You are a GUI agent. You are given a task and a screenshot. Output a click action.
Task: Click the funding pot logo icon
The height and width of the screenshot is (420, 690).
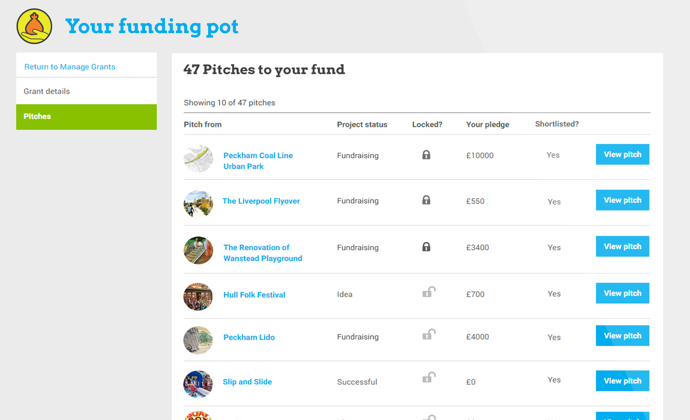tap(34, 26)
